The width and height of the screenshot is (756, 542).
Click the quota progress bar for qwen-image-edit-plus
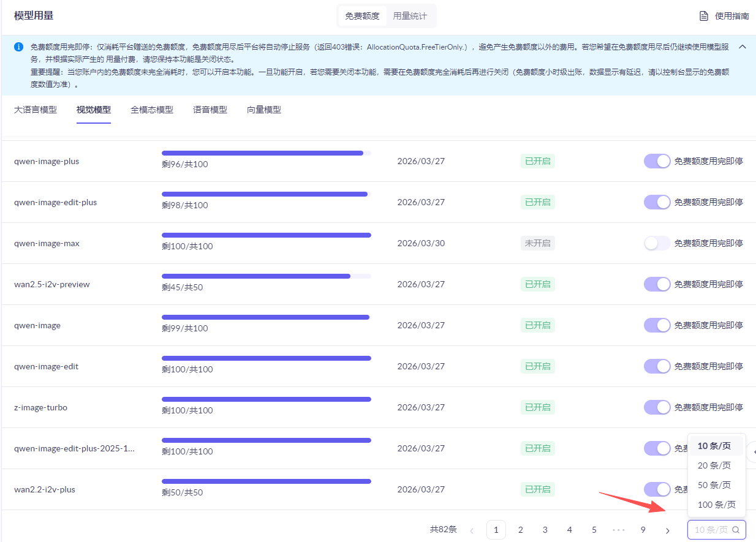pyautogui.click(x=266, y=194)
